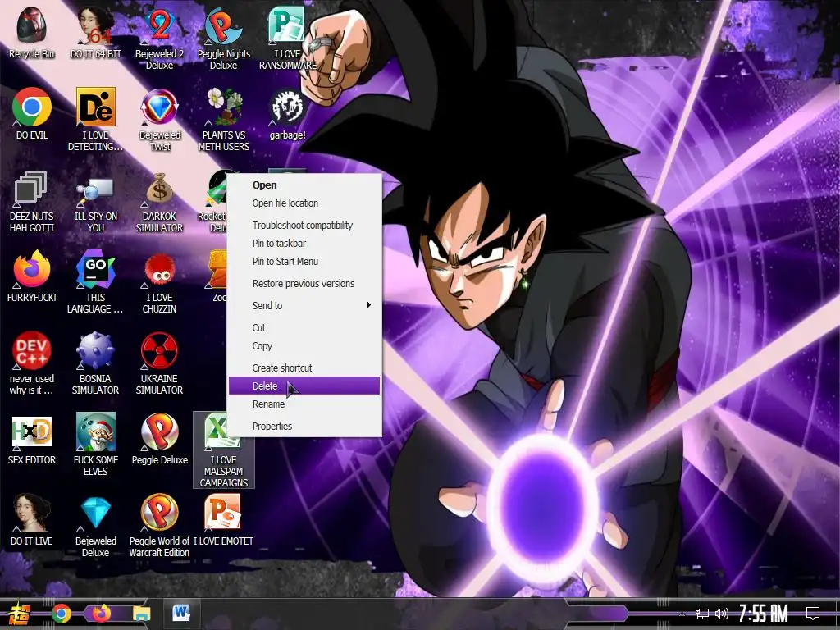Click the 7:55 AM taskbar clock
The width and height of the screenshot is (840, 630).
point(764,614)
